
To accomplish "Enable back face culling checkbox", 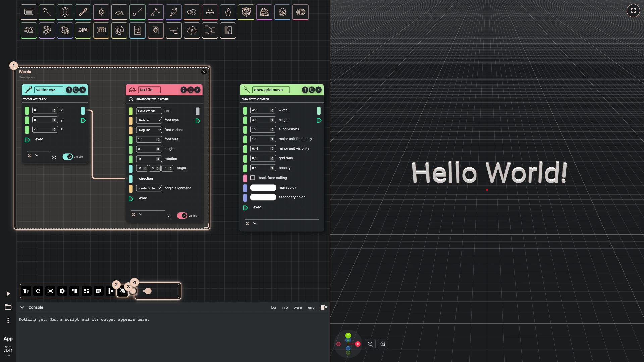I will click(253, 178).
